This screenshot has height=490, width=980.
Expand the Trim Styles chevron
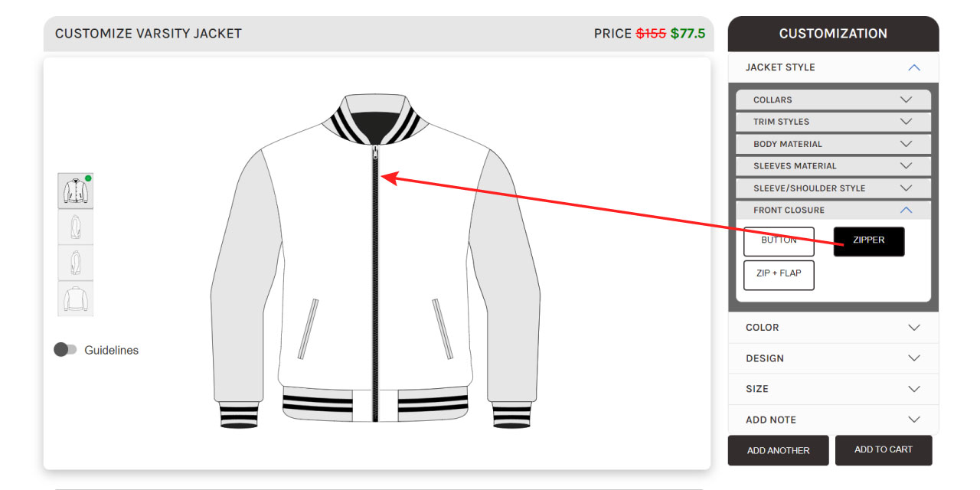906,122
